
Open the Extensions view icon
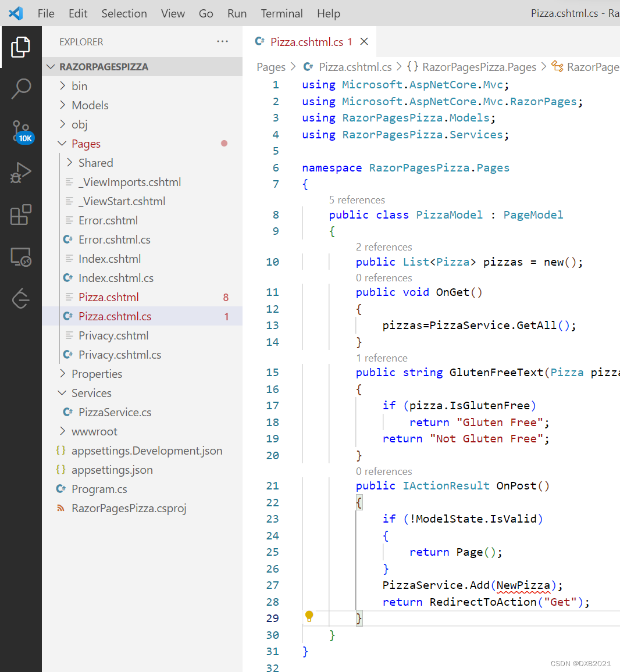pos(20,215)
